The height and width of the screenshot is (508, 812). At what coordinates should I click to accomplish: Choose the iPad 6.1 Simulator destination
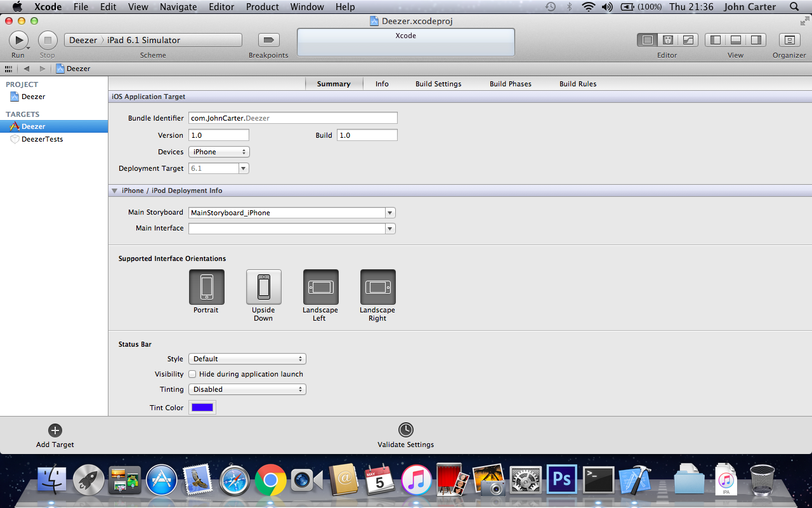click(x=143, y=40)
